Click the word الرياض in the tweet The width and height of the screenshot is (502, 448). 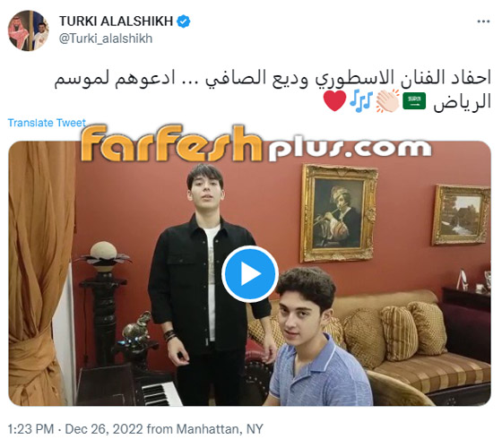[x=463, y=102]
